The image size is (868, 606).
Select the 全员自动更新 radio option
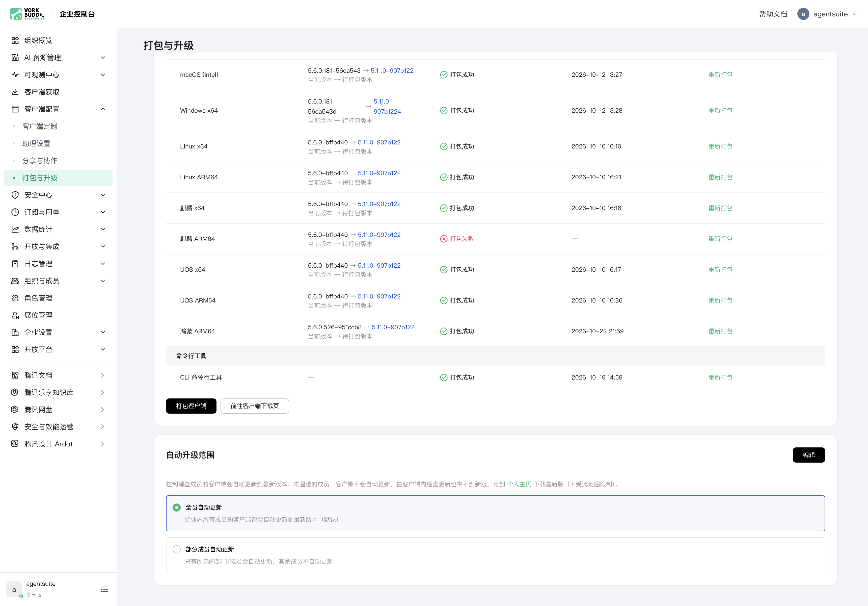pyautogui.click(x=177, y=507)
